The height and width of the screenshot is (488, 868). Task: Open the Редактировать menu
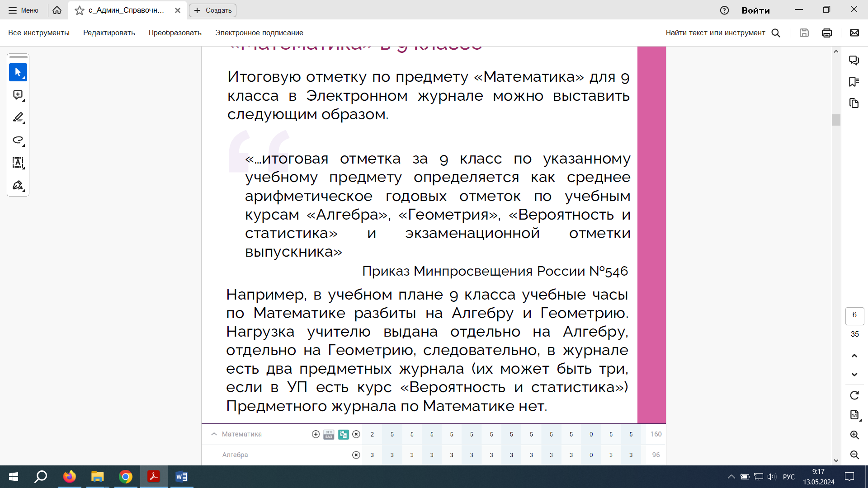[x=109, y=33]
